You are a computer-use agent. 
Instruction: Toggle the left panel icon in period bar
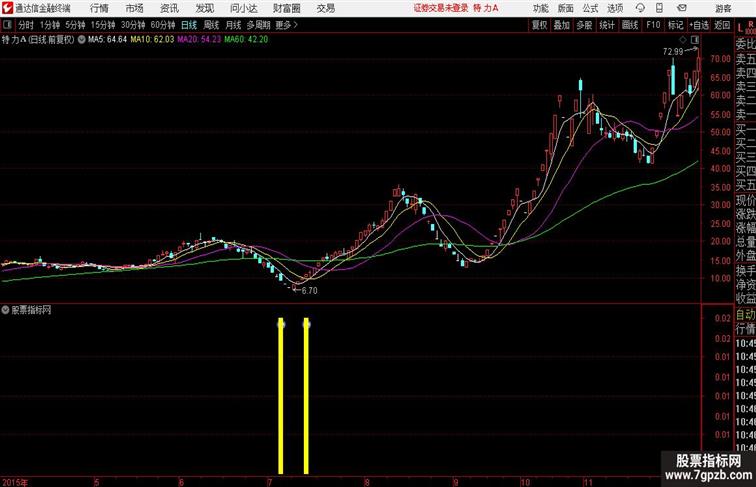7,25
